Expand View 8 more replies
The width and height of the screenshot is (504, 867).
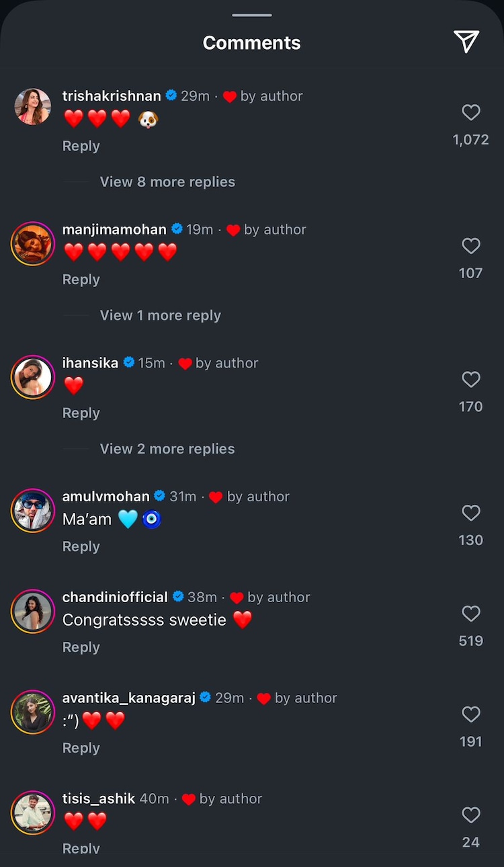[167, 182]
